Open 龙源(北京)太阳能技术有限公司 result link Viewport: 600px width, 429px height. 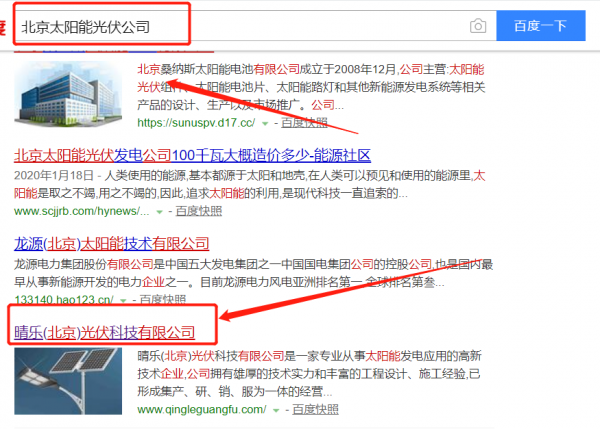[x=111, y=244]
